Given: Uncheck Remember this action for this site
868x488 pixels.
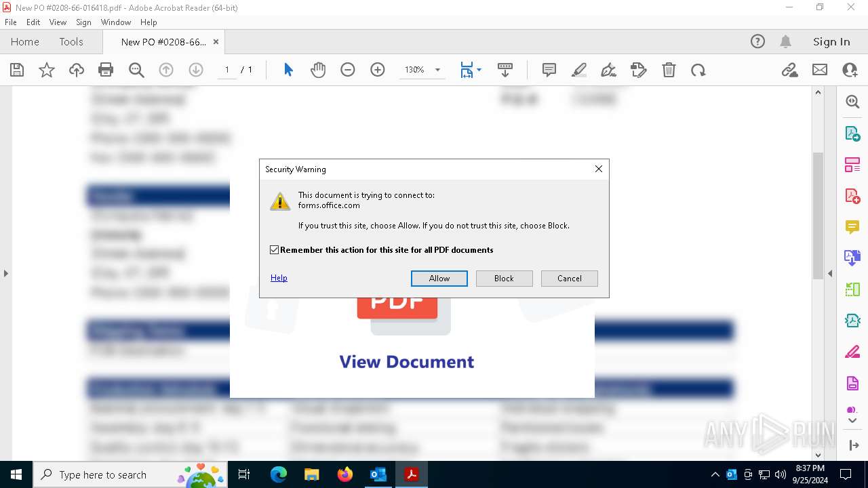Looking at the screenshot, I should (x=275, y=250).
